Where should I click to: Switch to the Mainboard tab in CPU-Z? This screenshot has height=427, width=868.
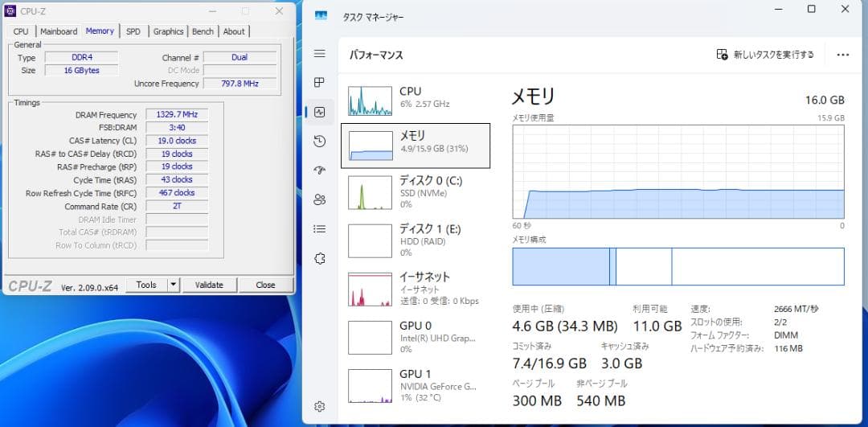click(59, 31)
